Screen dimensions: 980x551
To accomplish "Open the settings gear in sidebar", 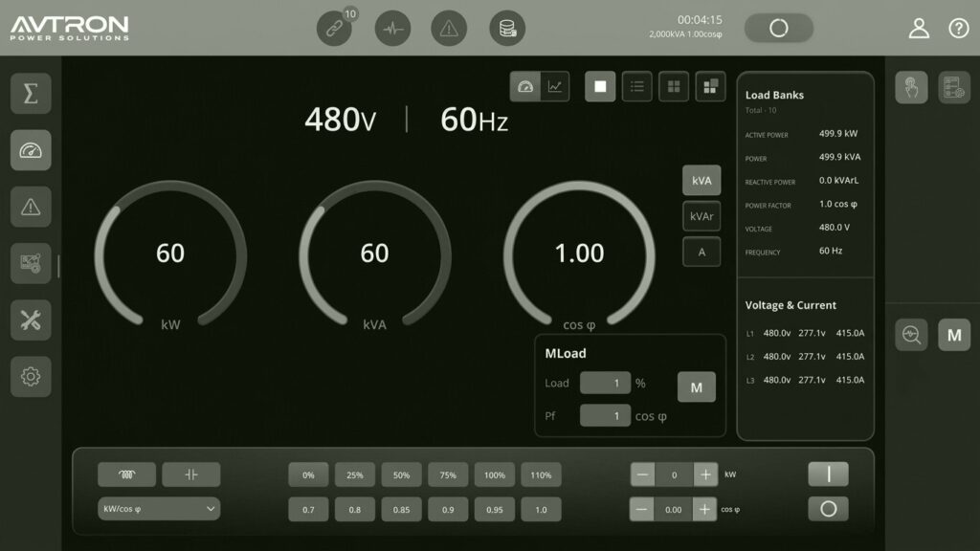I will pos(31,377).
